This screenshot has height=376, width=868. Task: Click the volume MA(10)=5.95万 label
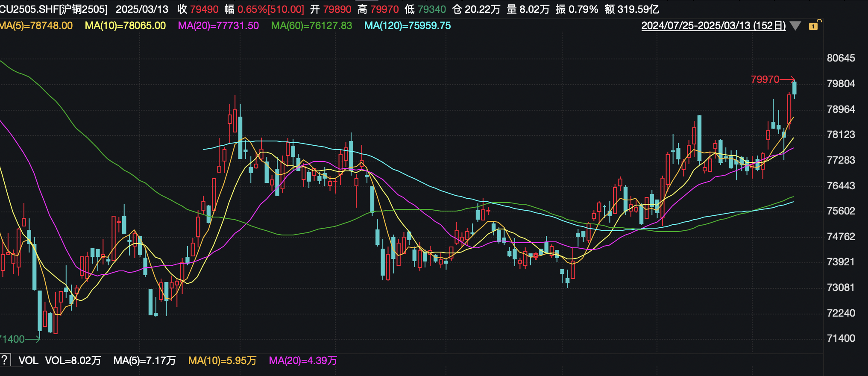(222, 361)
